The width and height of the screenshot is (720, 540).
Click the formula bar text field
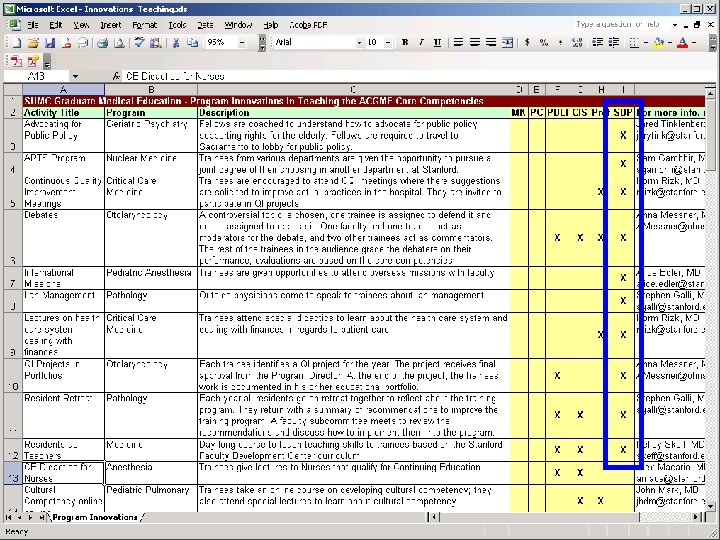click(x=418, y=76)
